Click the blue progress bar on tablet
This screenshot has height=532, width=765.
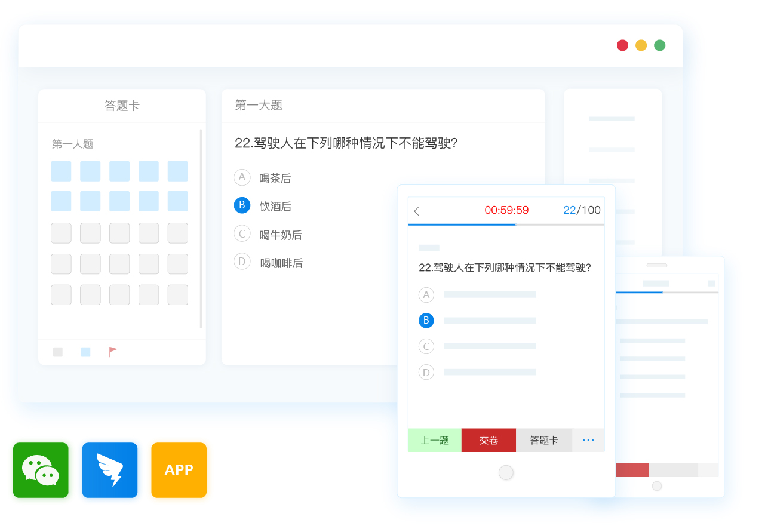point(461,225)
